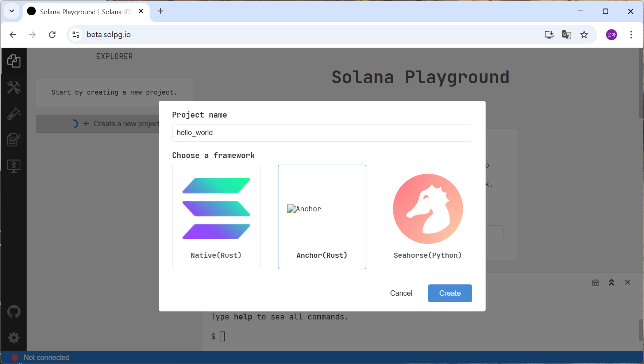The height and width of the screenshot is (364, 644).
Task: Click the terminal scrollbar thumb
Action: pyautogui.click(x=641, y=330)
